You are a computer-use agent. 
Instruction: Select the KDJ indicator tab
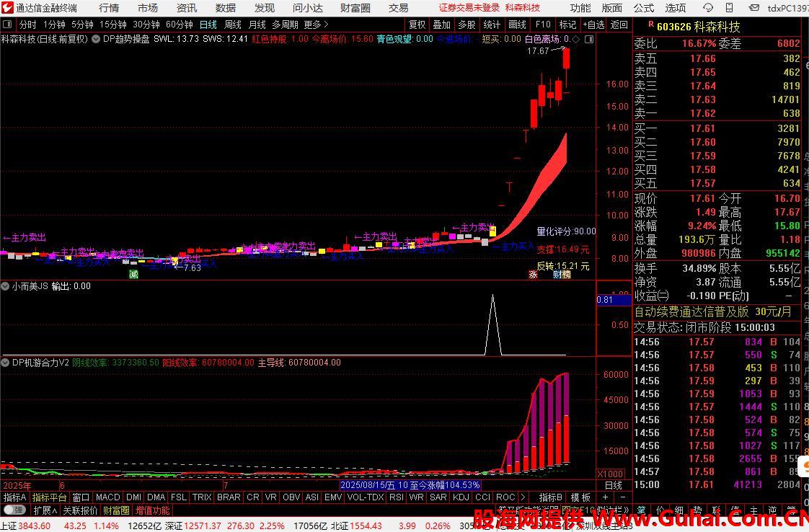point(461,497)
